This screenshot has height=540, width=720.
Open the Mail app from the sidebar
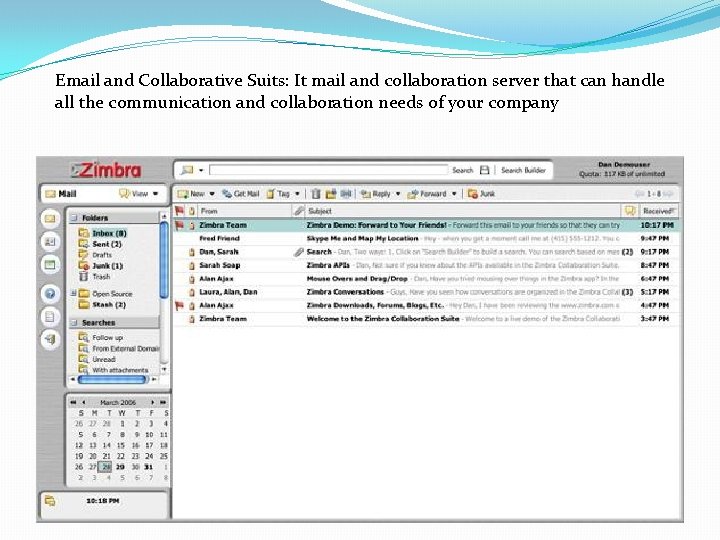(50, 219)
